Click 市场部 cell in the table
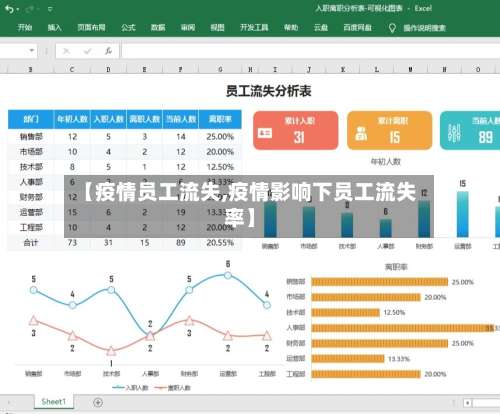Image resolution: width=500 pixels, height=414 pixels. point(31,152)
